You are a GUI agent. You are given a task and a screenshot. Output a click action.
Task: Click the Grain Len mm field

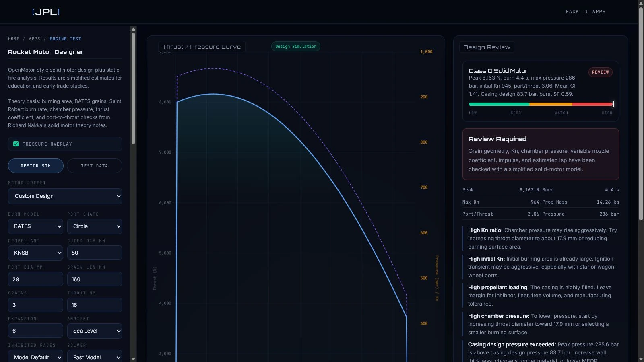tap(95, 279)
